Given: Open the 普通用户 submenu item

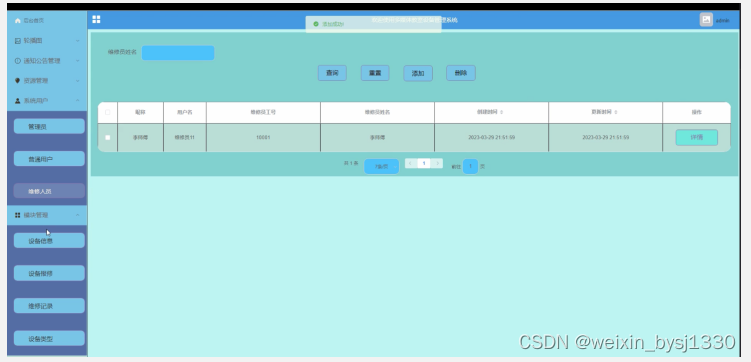Looking at the screenshot, I should tap(49, 158).
